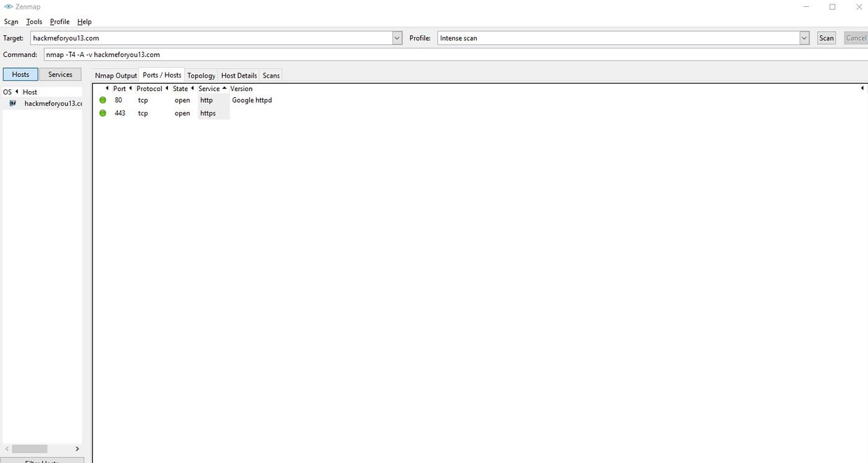The image size is (868, 463).
Task: Click the port 80 cell
Action: pyautogui.click(x=118, y=100)
